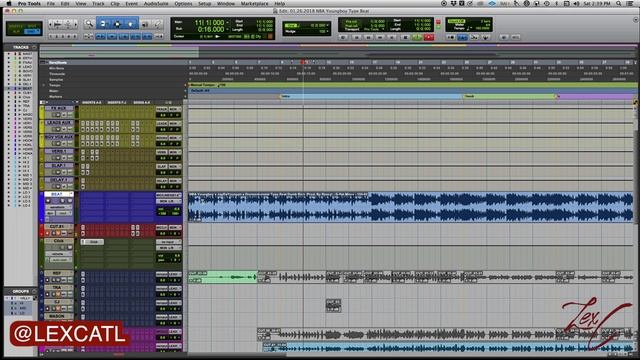The width and height of the screenshot is (640, 360).
Task: Open the Clip menu
Action: tap(115, 4)
